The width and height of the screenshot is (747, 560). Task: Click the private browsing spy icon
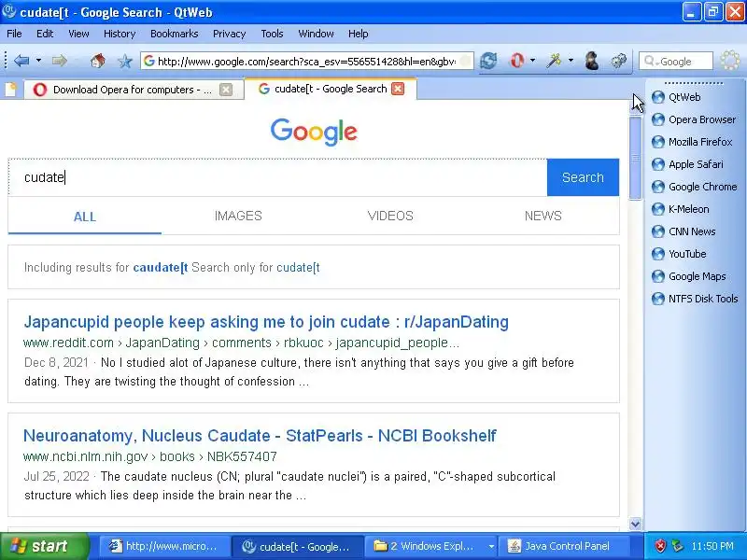(592, 61)
